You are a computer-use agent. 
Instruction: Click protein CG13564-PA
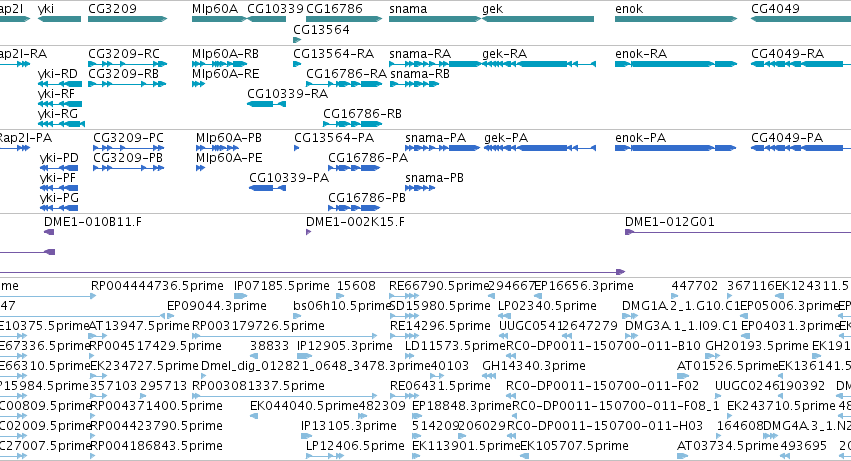coord(334,138)
